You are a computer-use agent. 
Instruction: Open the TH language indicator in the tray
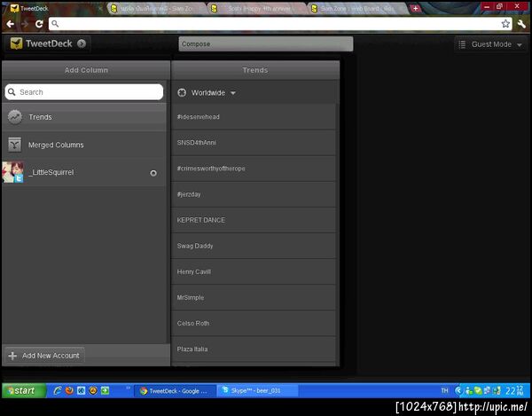coord(444,391)
